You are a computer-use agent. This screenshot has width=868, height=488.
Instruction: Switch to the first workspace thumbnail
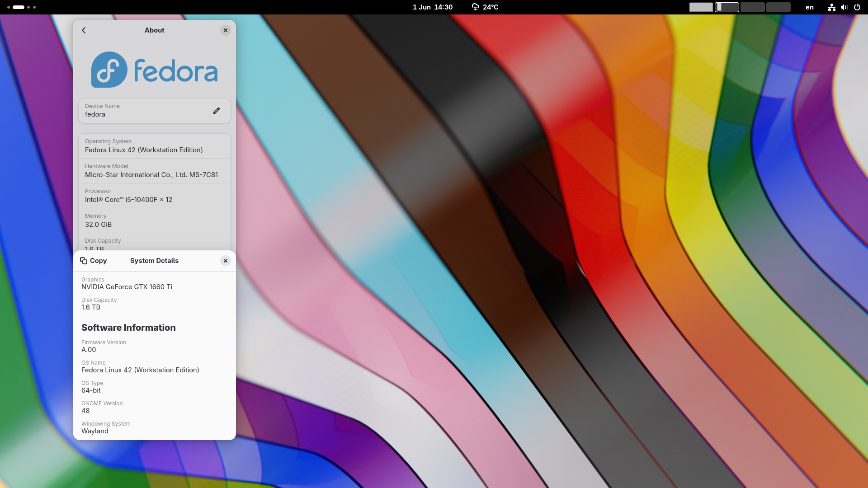point(701,7)
